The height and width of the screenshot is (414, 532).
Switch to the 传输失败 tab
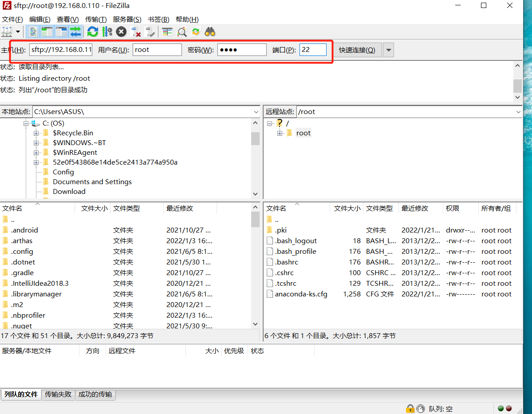click(58, 394)
